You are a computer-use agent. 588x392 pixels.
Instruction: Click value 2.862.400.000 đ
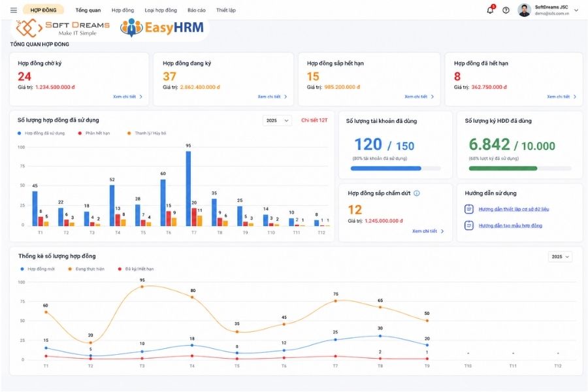point(200,87)
